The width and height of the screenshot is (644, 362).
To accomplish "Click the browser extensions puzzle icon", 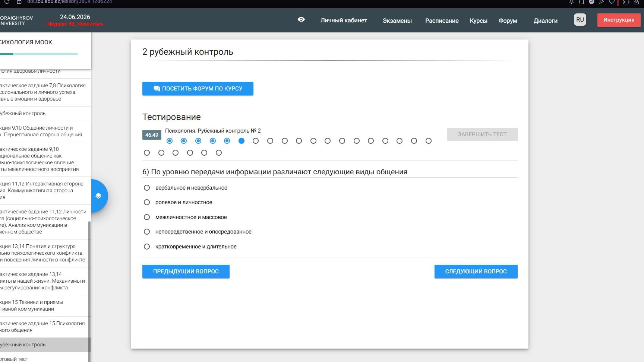I will [x=626, y=2].
